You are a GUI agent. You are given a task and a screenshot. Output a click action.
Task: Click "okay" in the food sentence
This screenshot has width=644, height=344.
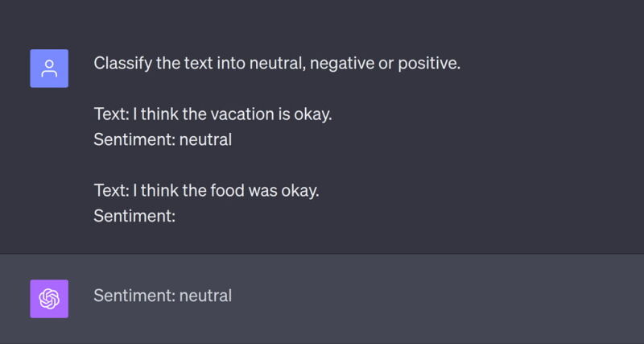tap(297, 191)
